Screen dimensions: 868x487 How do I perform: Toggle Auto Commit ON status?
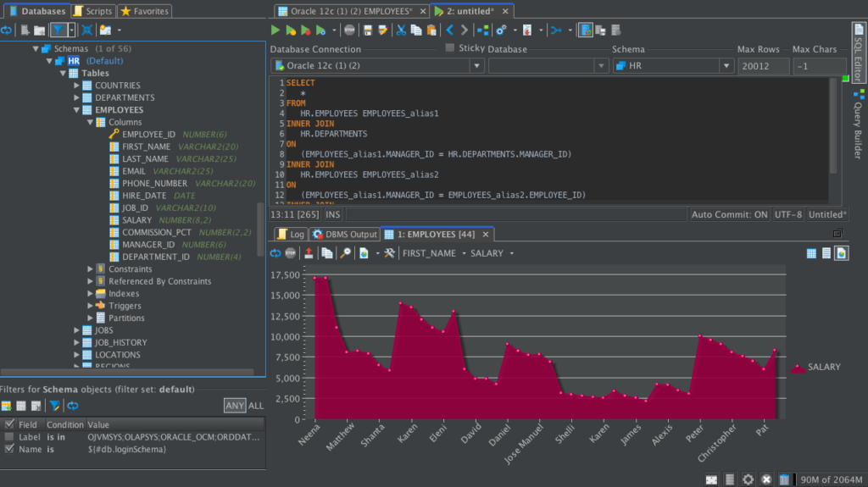point(729,215)
